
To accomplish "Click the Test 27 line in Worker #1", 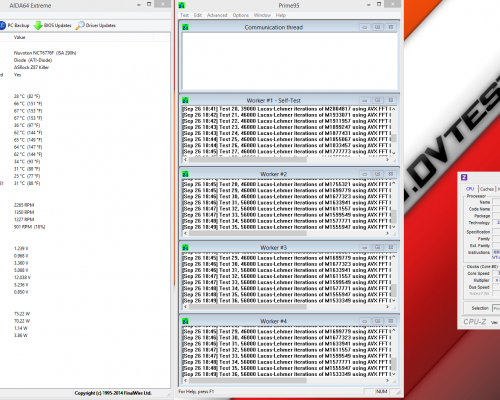I will tap(287, 152).
